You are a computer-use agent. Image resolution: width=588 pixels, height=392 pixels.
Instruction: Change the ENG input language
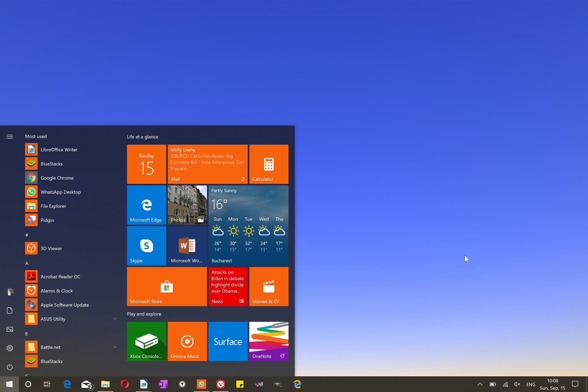pos(531,384)
